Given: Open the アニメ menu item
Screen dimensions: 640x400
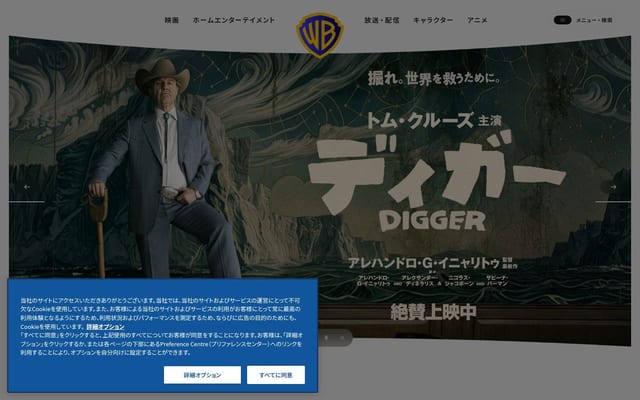Looking at the screenshot, I should point(477,20).
